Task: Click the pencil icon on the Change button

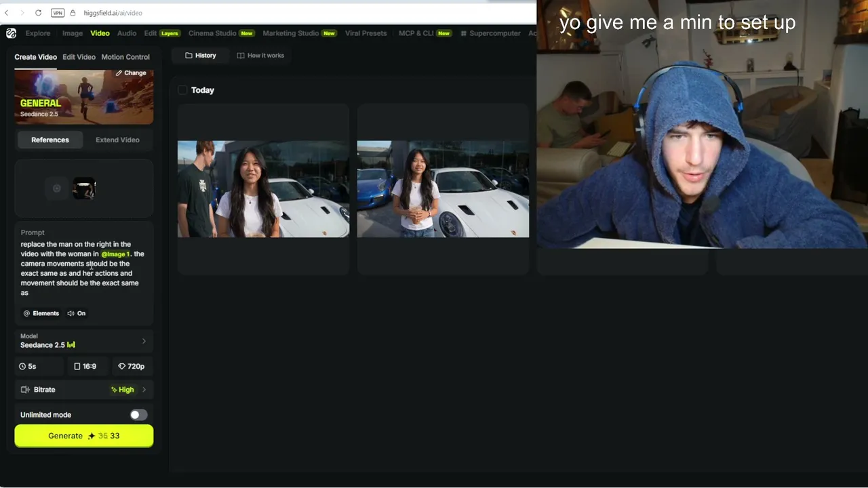Action: pyautogui.click(x=119, y=73)
